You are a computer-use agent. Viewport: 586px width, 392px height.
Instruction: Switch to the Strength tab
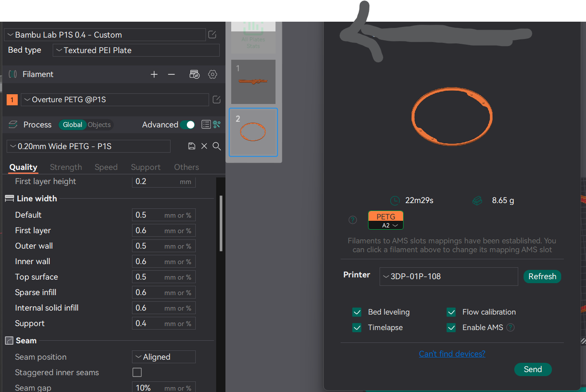66,167
